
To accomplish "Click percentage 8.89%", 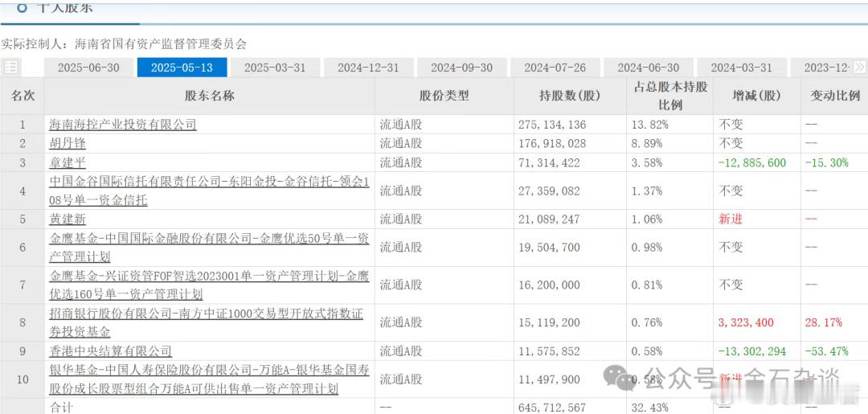I will (647, 144).
